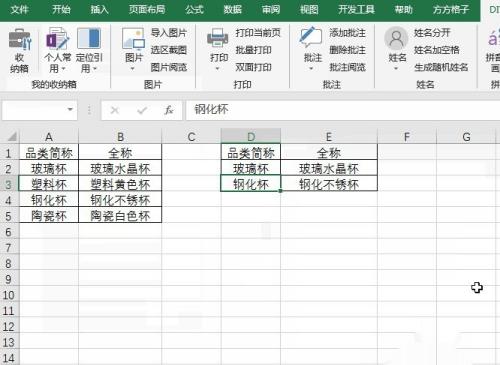Select column E header

(329, 137)
